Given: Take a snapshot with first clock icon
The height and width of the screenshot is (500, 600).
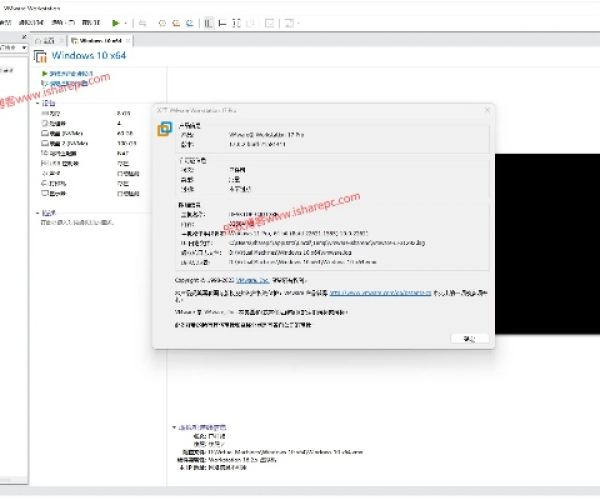Looking at the screenshot, I should [x=162, y=23].
